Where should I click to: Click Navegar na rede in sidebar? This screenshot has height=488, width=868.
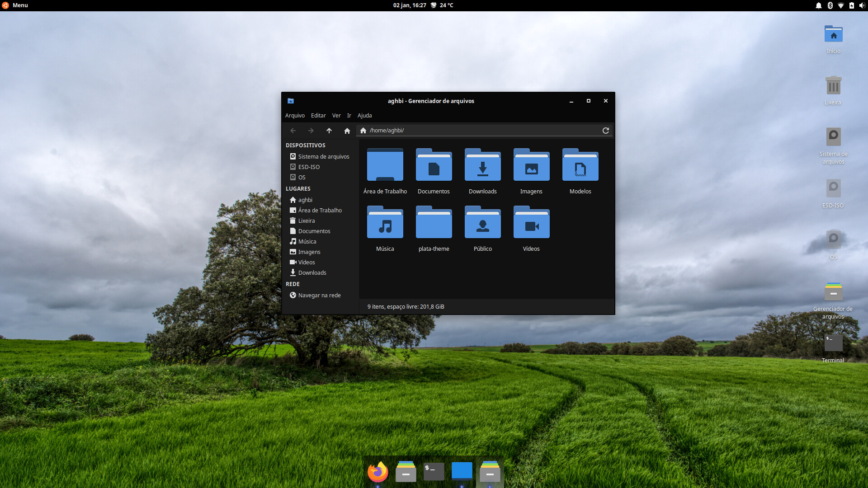(319, 296)
